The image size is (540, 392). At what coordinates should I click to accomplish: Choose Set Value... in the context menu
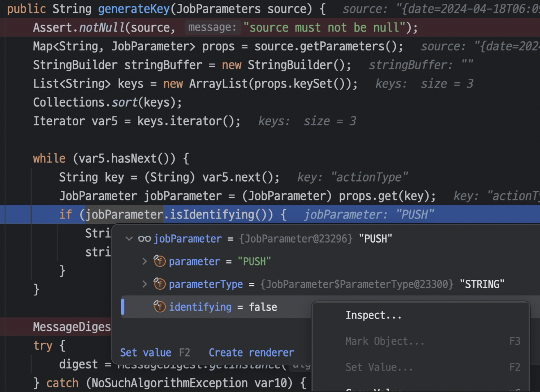pyautogui.click(x=379, y=367)
